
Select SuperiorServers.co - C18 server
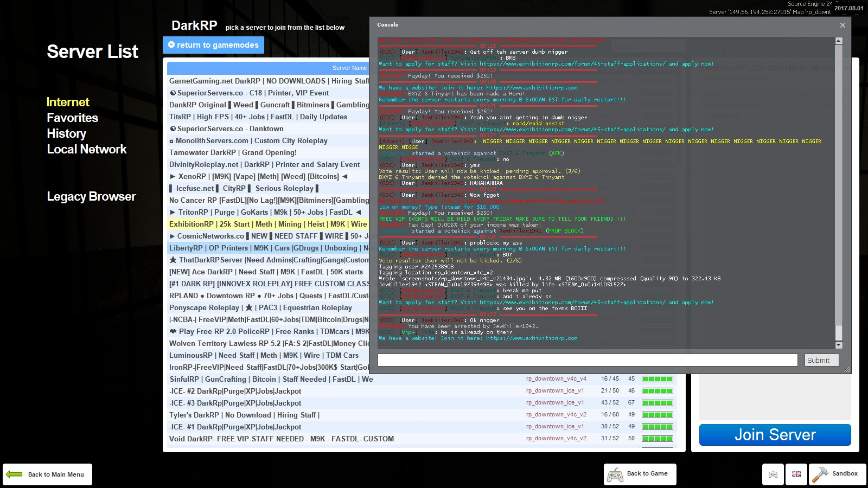click(268, 93)
